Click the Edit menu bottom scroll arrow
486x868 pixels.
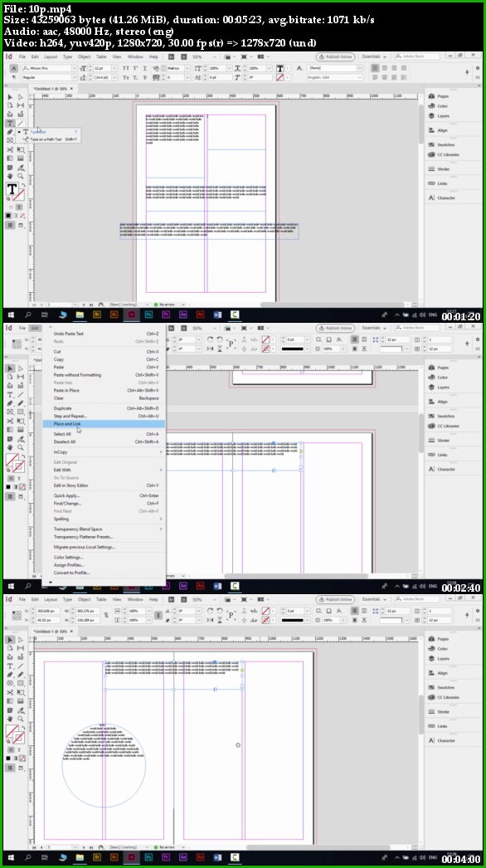50,582
